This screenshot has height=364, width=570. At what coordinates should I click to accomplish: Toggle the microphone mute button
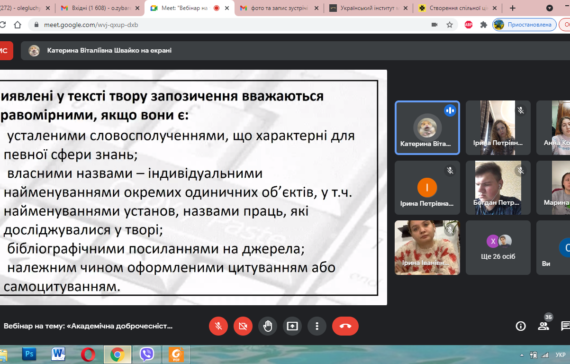coord(218,326)
